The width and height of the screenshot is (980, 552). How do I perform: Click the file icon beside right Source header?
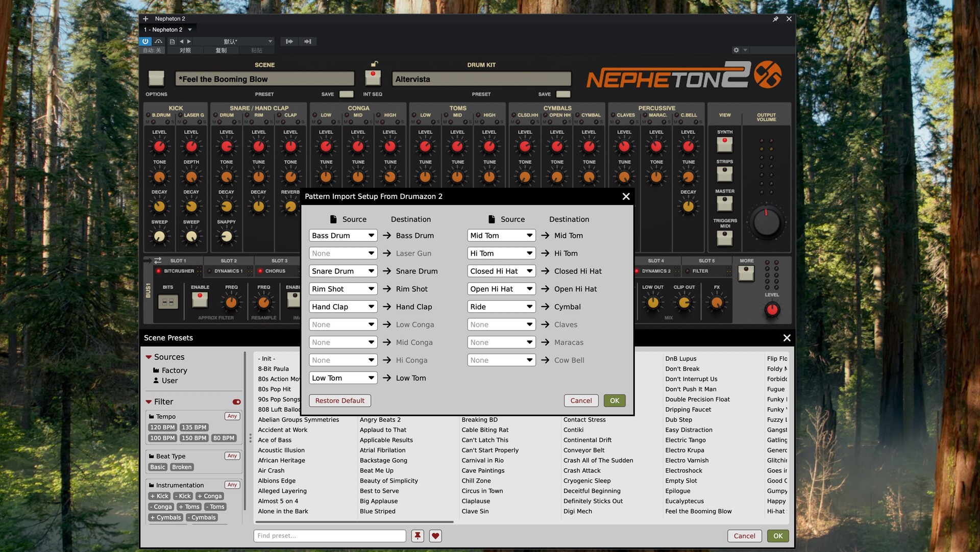pyautogui.click(x=492, y=219)
